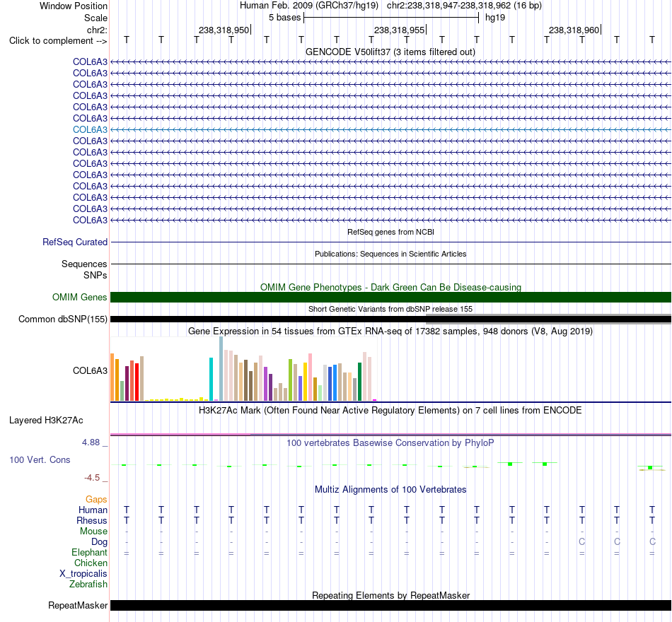Image resolution: width=672 pixels, height=622 pixels.
Task: Click 'Publications: Sequences in Scientific Articles' title
Action: tap(390, 254)
